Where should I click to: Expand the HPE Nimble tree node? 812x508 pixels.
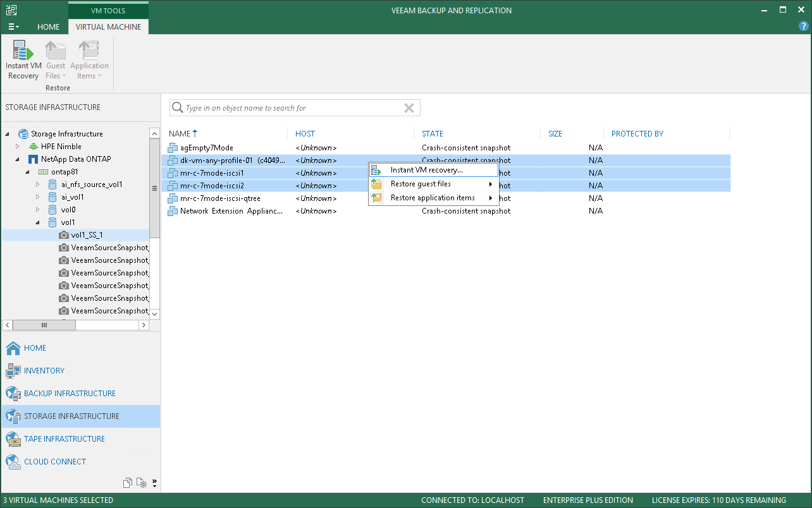click(18, 147)
